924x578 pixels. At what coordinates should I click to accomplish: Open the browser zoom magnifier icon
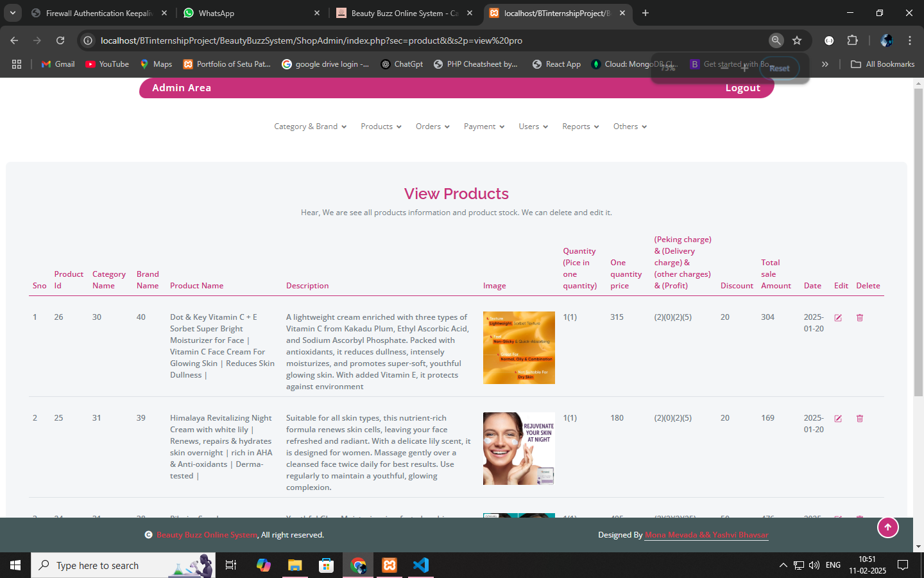[776, 40]
